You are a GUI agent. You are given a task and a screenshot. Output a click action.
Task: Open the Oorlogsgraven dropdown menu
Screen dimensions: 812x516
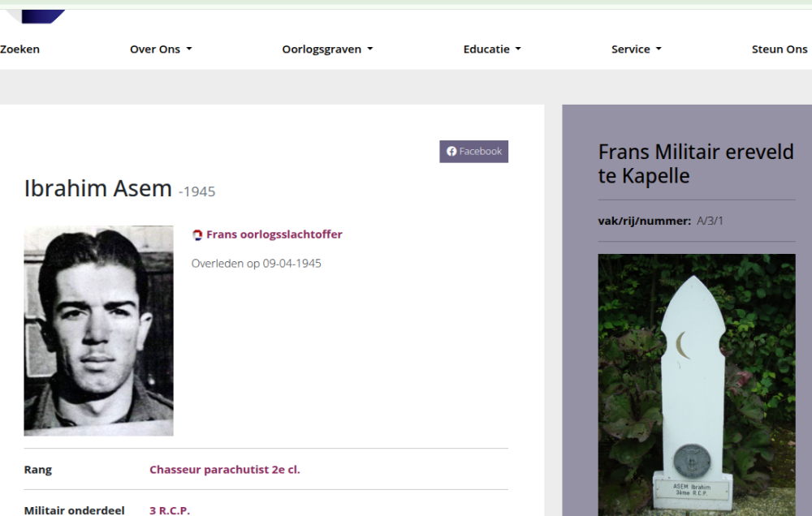[327, 49]
